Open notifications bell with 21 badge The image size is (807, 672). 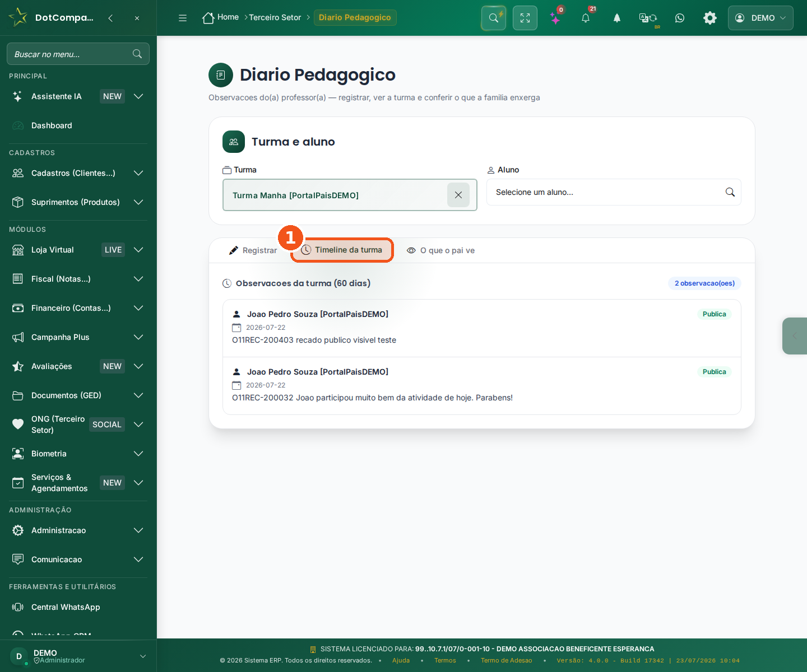[x=586, y=18]
